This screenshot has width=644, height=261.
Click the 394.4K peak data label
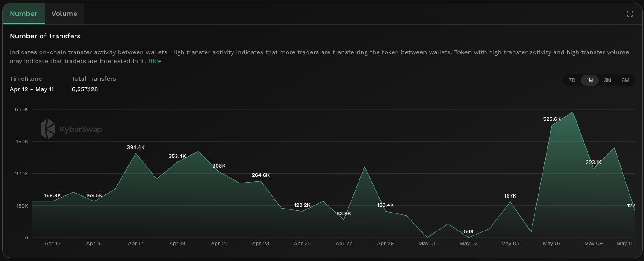[x=135, y=147]
